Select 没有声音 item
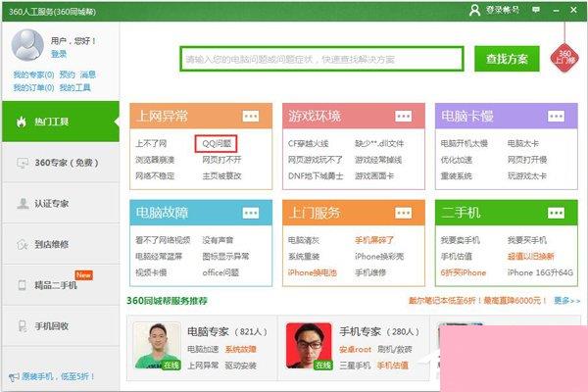The width and height of the screenshot is (588, 392). point(218,240)
